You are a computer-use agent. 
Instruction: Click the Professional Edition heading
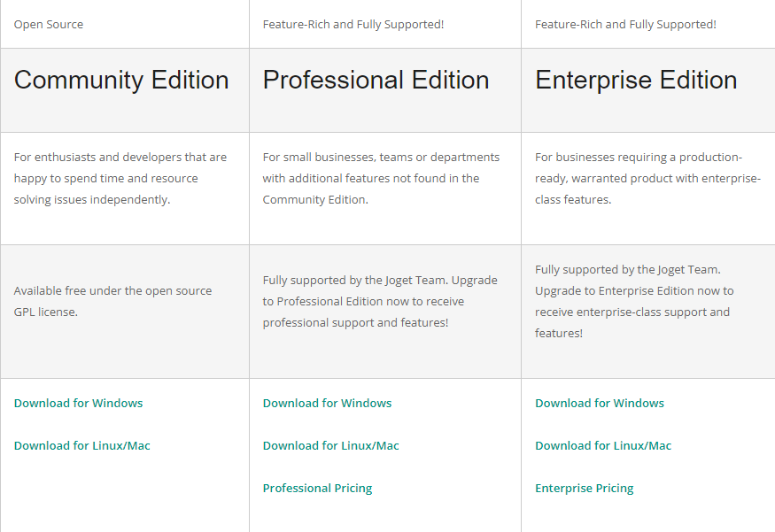pos(376,81)
